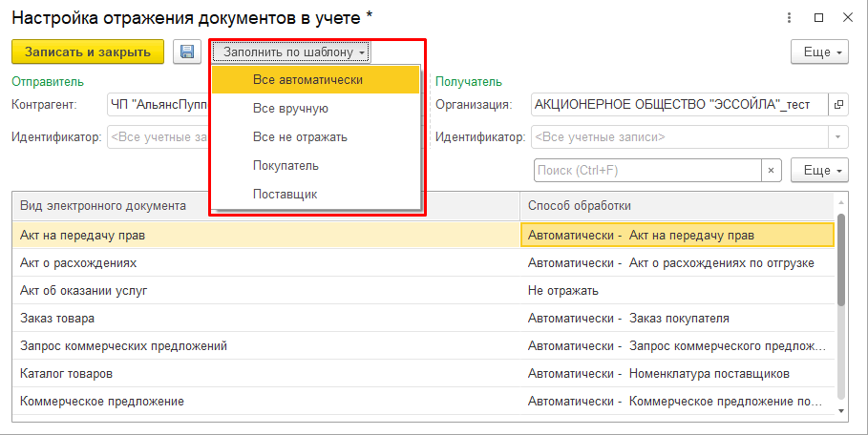
Task: Open the window's three-dot options menu
Action: pyautogui.click(x=789, y=17)
